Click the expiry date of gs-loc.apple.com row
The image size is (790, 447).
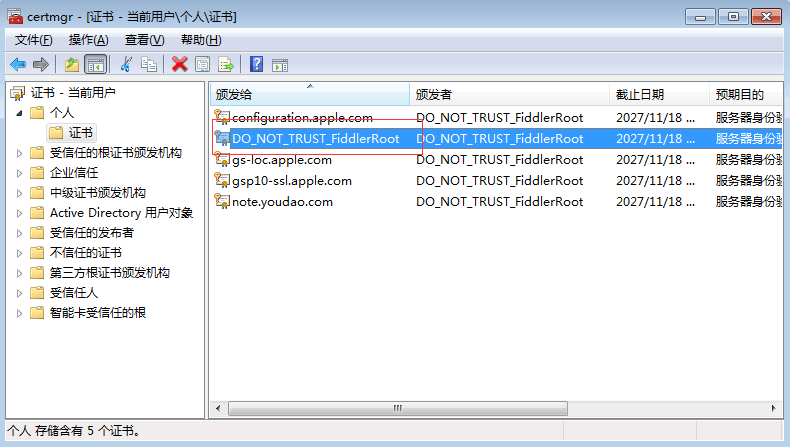(655, 160)
